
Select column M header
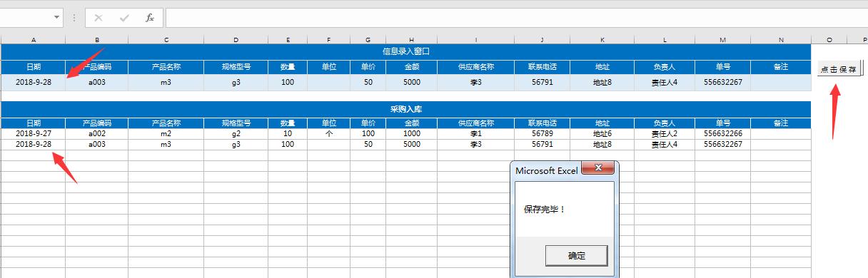click(722, 40)
